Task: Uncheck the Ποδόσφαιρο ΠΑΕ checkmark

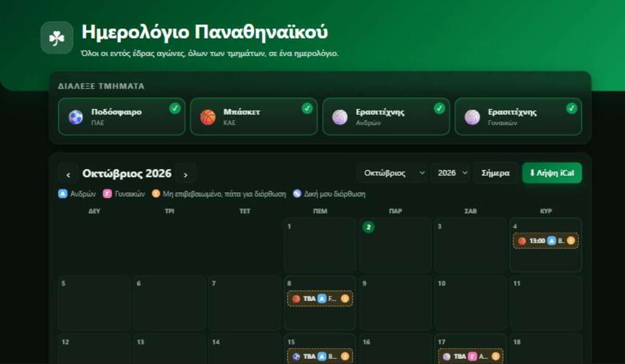Action: [x=175, y=108]
